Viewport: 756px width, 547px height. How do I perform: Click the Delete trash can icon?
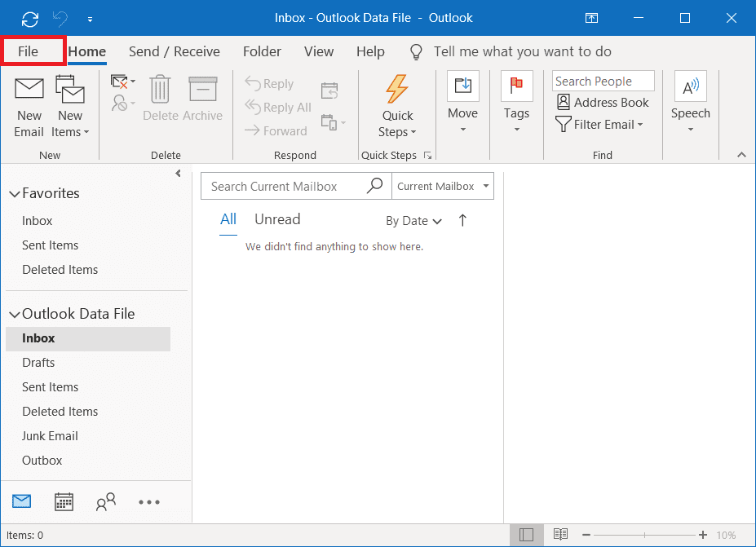coord(160,89)
